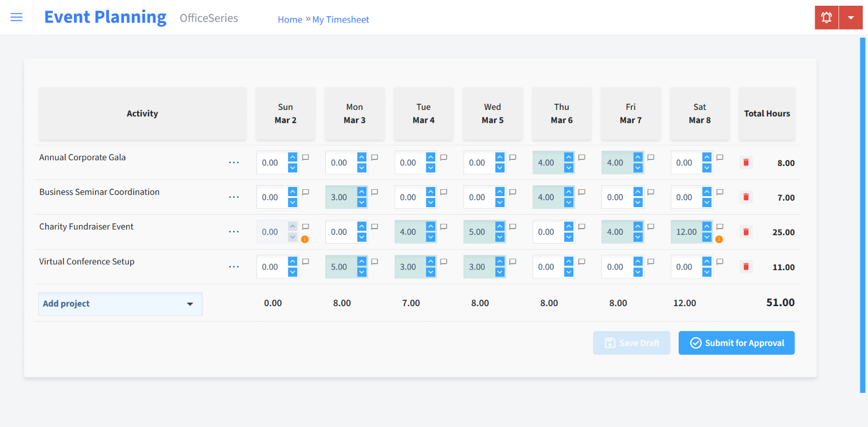This screenshot has width=868, height=427.
Task: Click the warning icon on Charity Fundraiser Saturday entry
Action: click(719, 238)
